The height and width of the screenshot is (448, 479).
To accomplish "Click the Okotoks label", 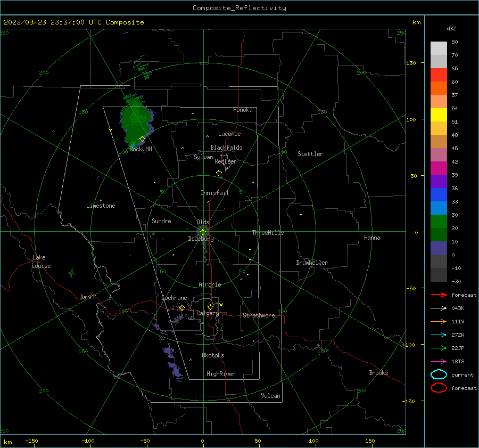I will tap(213, 355).
